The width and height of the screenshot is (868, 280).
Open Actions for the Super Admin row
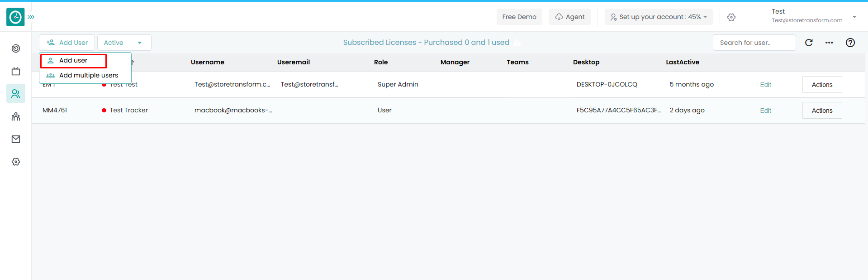(x=822, y=85)
